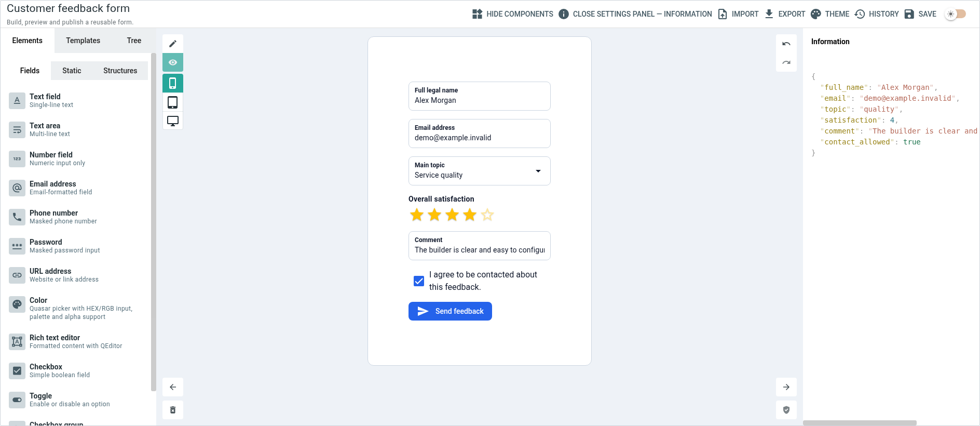Select the Static sub-tab

click(72, 71)
